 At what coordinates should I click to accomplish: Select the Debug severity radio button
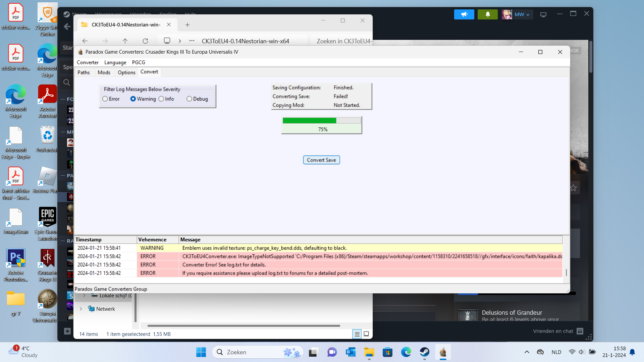point(189,99)
